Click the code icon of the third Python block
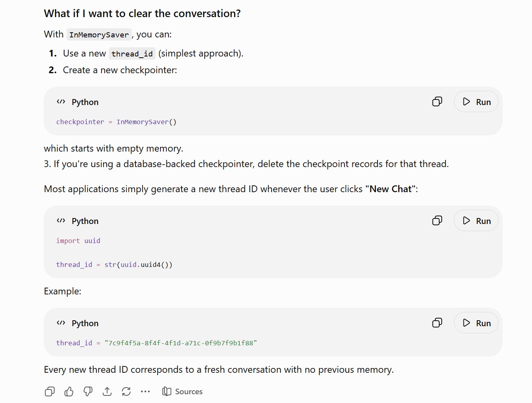532x403 pixels. [x=61, y=323]
